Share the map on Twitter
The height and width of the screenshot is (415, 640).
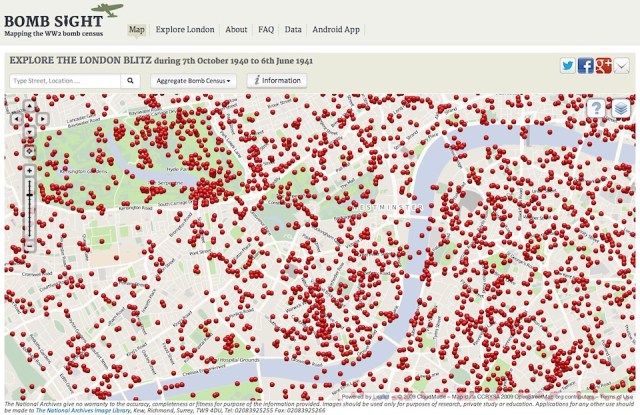pyautogui.click(x=568, y=66)
